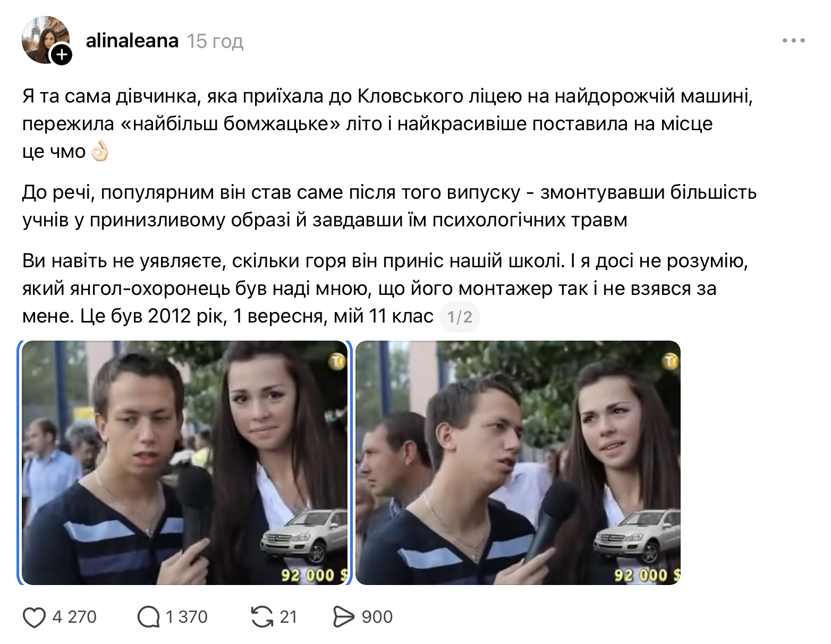Open the second attached interview image
The image size is (831, 644).
click(518, 462)
